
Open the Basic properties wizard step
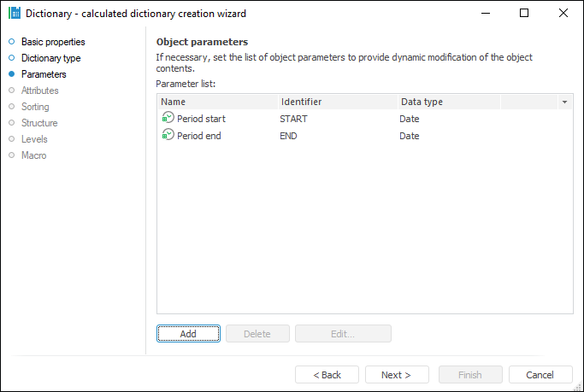[53, 42]
